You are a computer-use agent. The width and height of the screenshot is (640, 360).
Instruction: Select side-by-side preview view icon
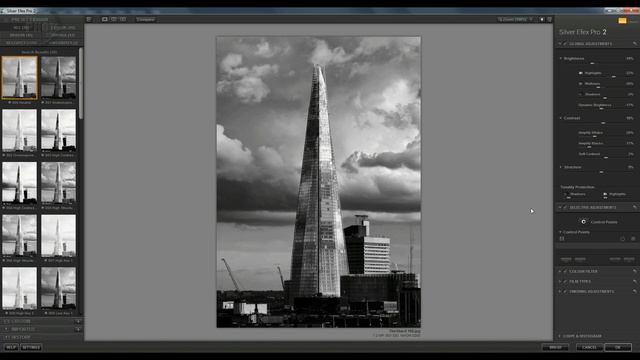tap(123, 19)
